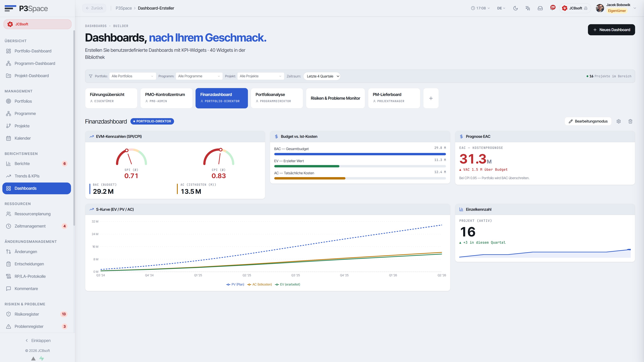The image size is (644, 362).
Task: Toggle AC (Istkosten) series in legend
Action: pyautogui.click(x=259, y=285)
